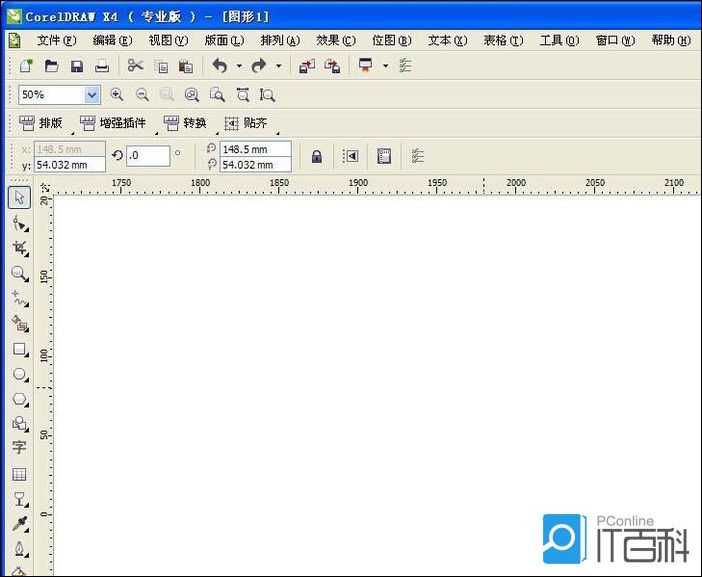This screenshot has width=702, height=577.
Task: Select the Rectangle tool
Action: click(x=19, y=349)
